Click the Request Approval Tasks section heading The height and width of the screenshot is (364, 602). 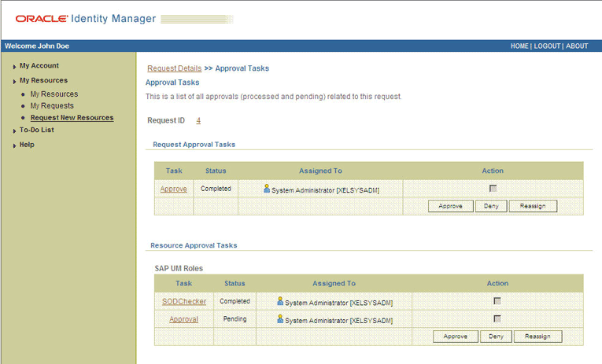pyautogui.click(x=194, y=145)
